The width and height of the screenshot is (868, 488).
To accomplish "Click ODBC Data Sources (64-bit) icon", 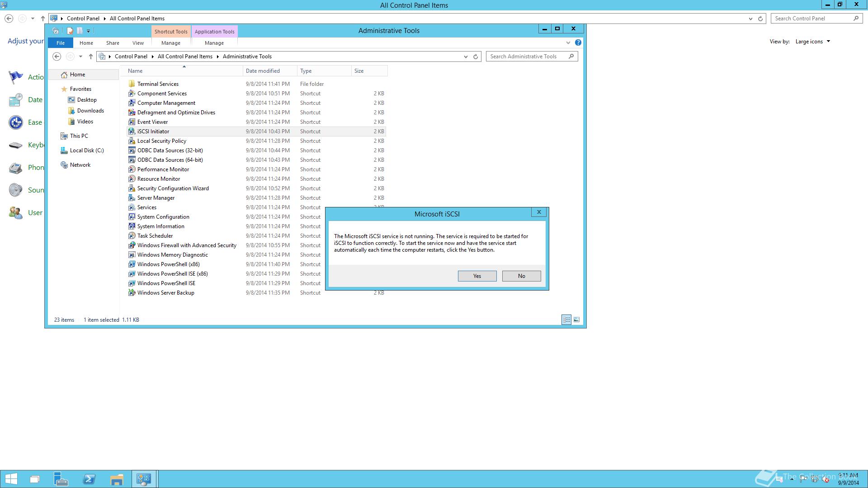I will coord(132,160).
